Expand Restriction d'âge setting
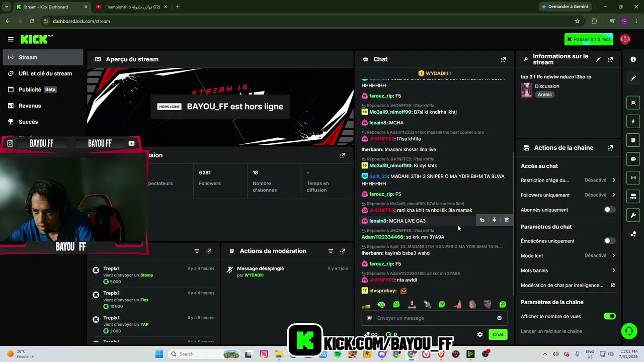 568,180
